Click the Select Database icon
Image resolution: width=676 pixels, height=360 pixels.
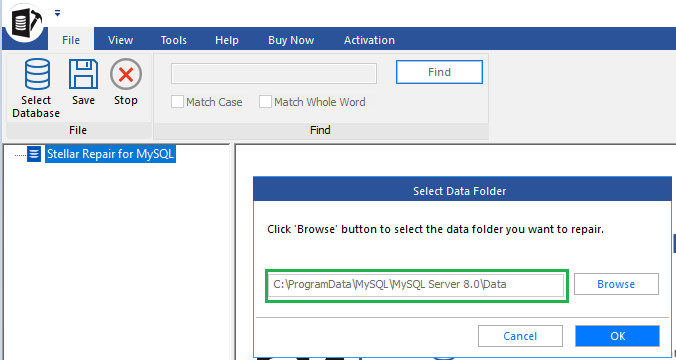coord(37,74)
